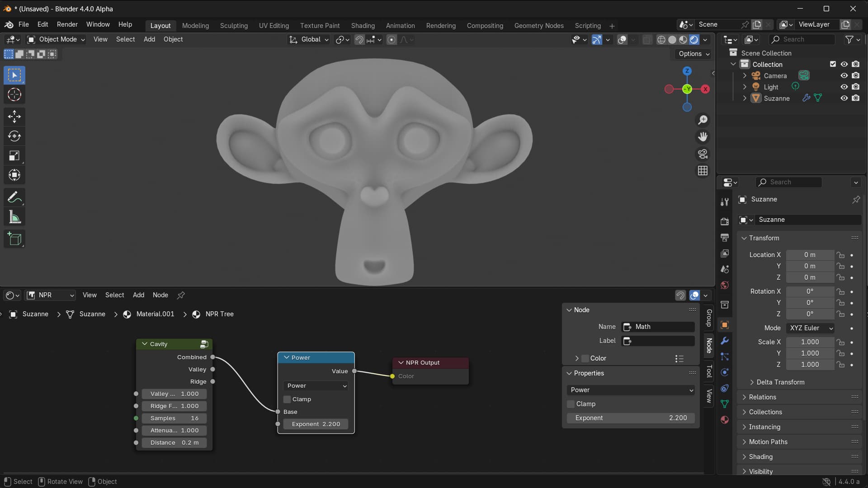
Task: Open the Object Data mesh tab
Action: coord(725,404)
